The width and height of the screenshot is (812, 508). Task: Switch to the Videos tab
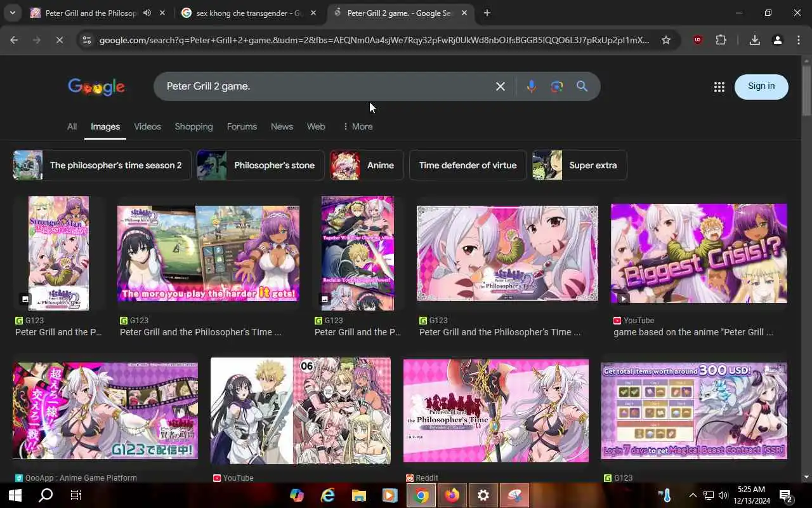pos(147,126)
